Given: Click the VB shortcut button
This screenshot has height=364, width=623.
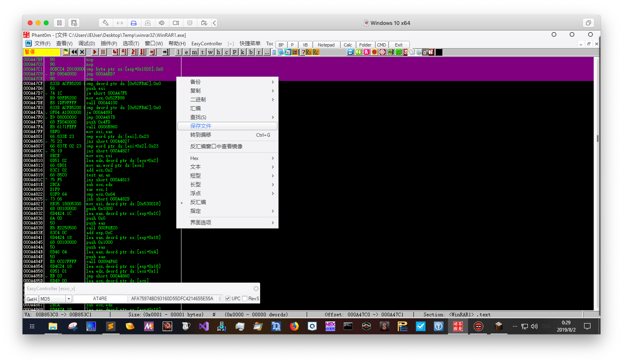Looking at the screenshot, I should pyautogui.click(x=305, y=45).
